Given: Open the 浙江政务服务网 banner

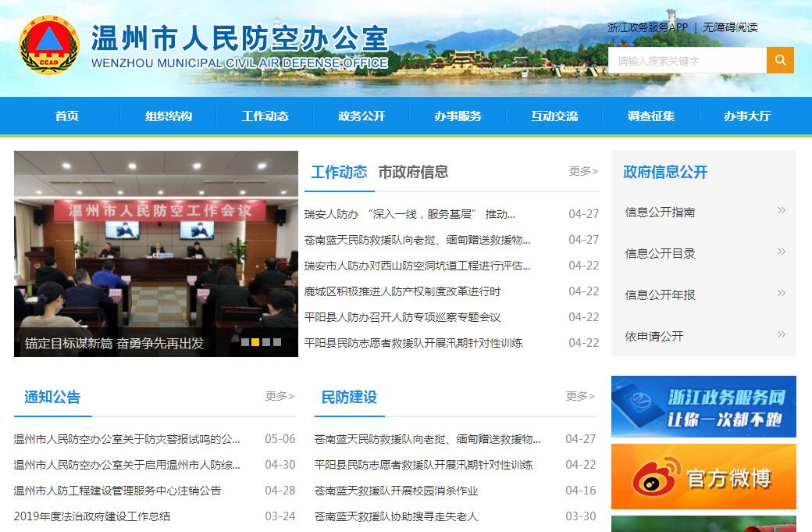Looking at the screenshot, I should click(703, 406).
